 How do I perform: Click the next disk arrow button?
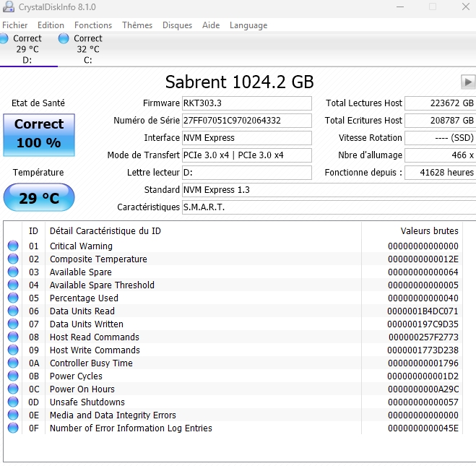point(468,82)
